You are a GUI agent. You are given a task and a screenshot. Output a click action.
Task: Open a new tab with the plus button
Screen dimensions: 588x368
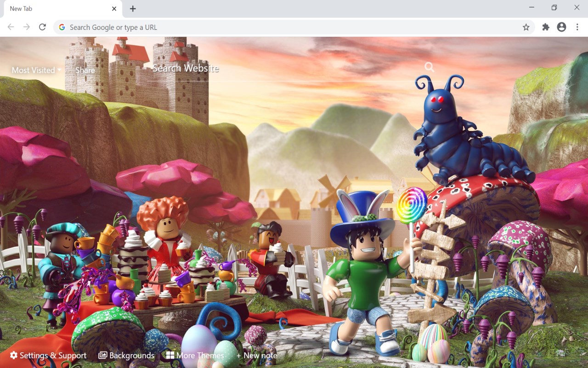pyautogui.click(x=133, y=8)
